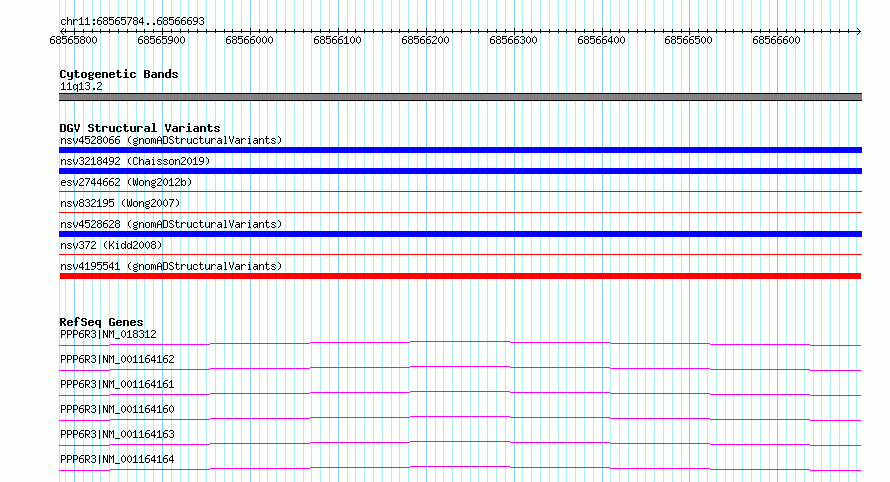Open variant nsv3218492 (Chaisson2019) label
890x482 pixels.
[135, 161]
